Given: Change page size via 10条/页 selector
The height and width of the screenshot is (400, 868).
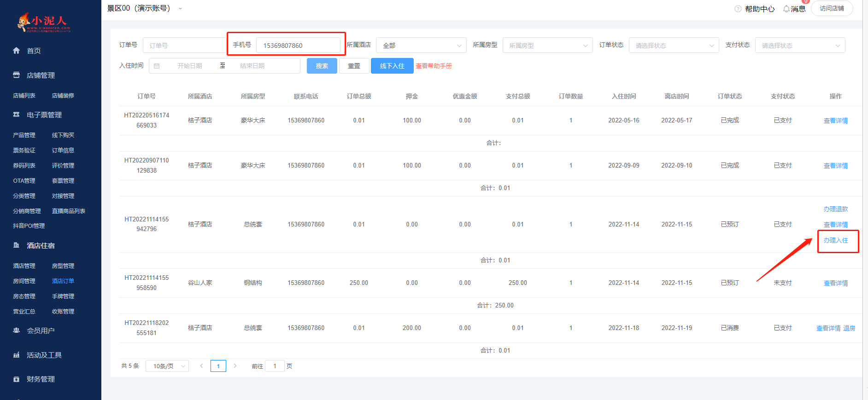Looking at the screenshot, I should coord(167,366).
